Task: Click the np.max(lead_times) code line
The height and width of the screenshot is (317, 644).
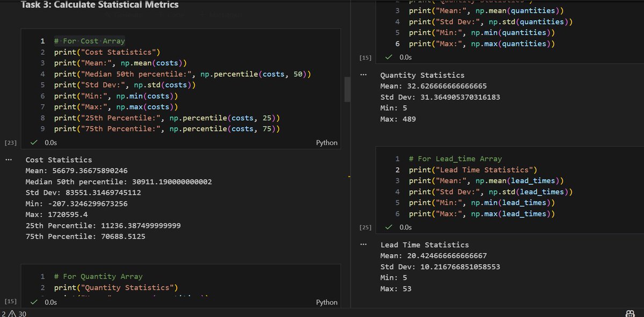Action: click(481, 214)
